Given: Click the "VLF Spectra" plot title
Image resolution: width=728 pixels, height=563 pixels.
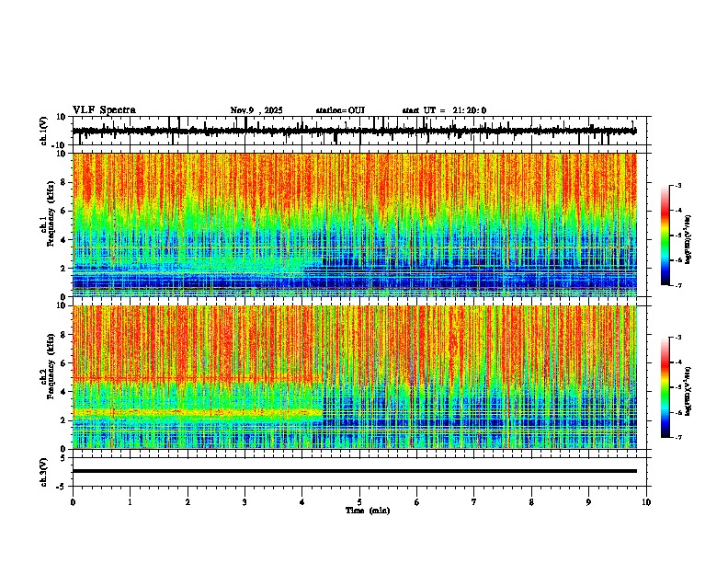Looking at the screenshot, I should point(104,110).
